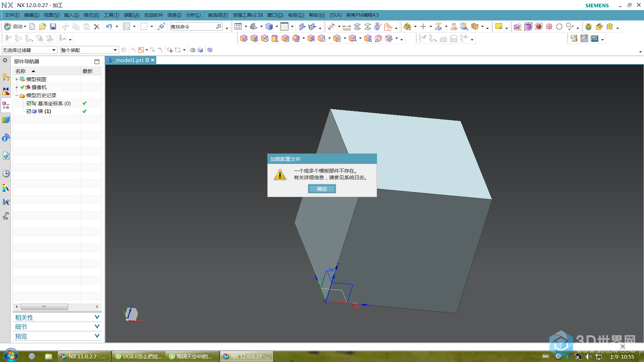The height and width of the screenshot is (362, 644).
Task: Open the Internet Explorer sidebar icon
Action: point(6,156)
